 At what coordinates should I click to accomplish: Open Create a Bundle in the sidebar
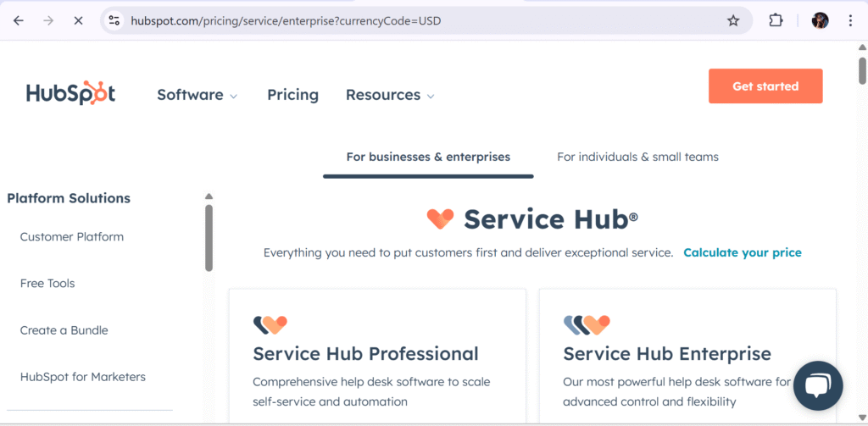(64, 330)
